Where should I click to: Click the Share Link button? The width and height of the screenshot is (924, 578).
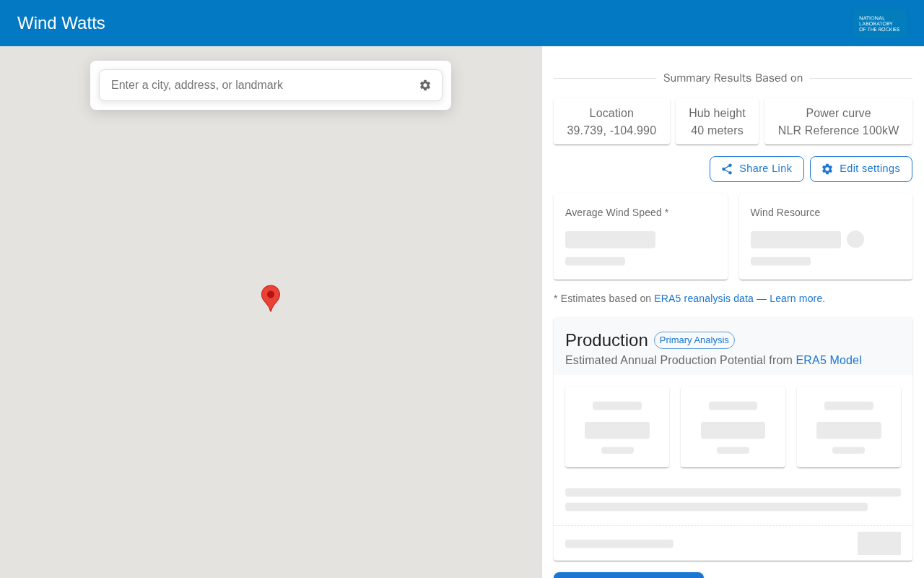coord(757,169)
